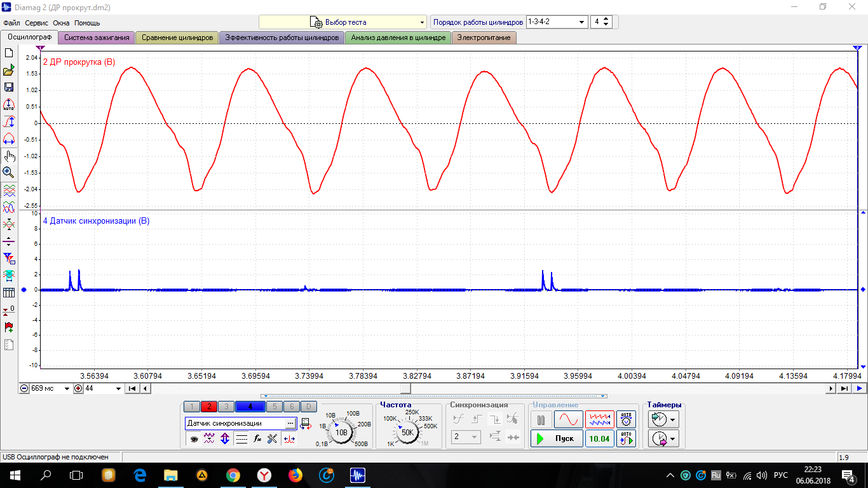This screenshot has width=868, height=488.
Task: Zoom out time scale with minus icon
Action: pyautogui.click(x=24, y=388)
